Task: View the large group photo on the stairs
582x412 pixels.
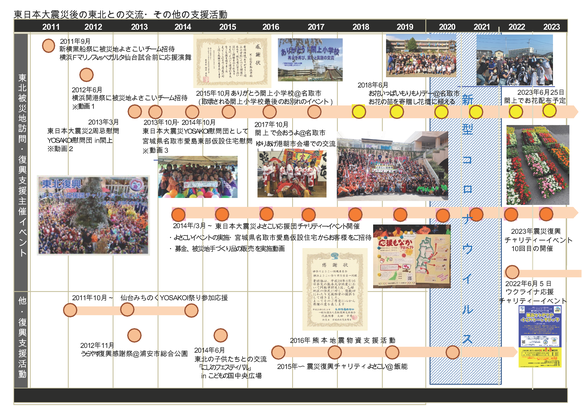Action: [x=393, y=166]
